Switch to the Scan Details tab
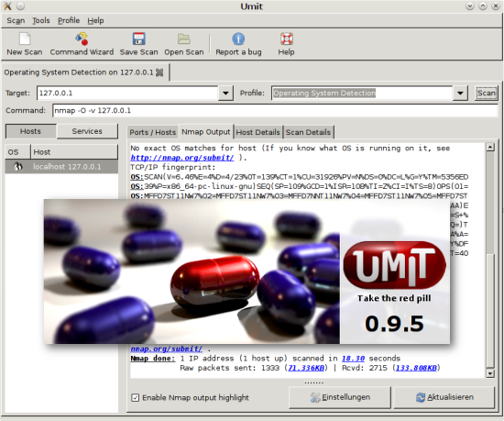This screenshot has width=504, height=421. tap(308, 132)
